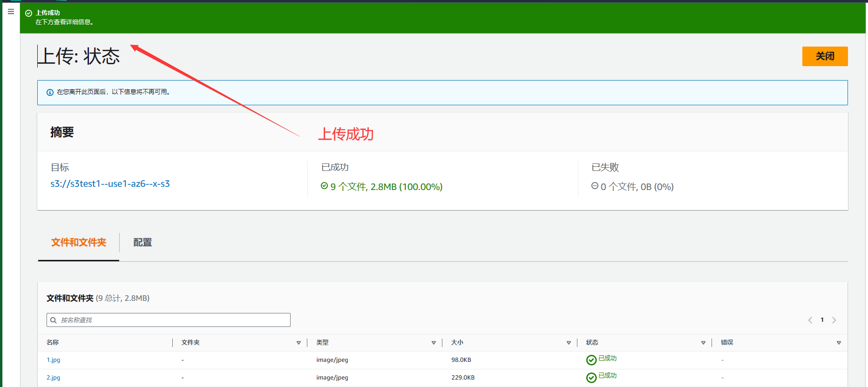This screenshot has width=868, height=387.
Task: Open the 1.jpg file link
Action: click(54, 360)
